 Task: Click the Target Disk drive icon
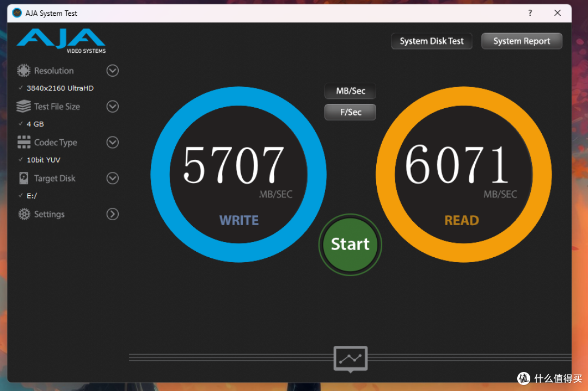click(23, 178)
